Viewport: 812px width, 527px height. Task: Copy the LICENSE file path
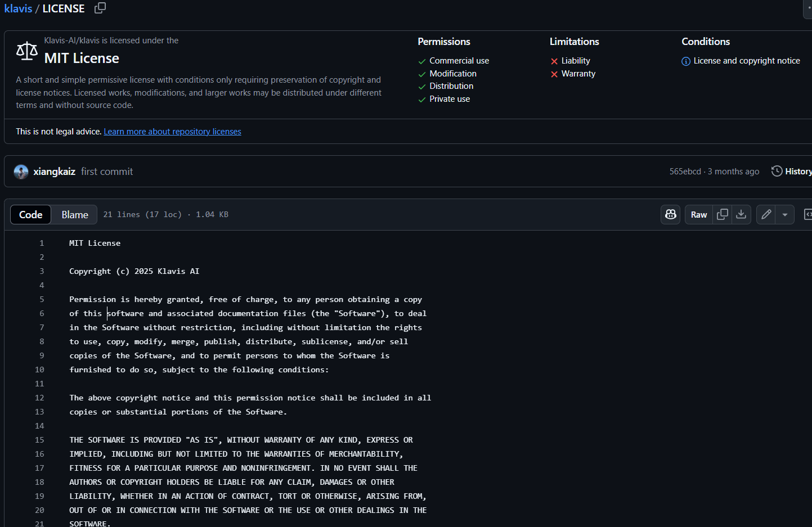[100, 8]
